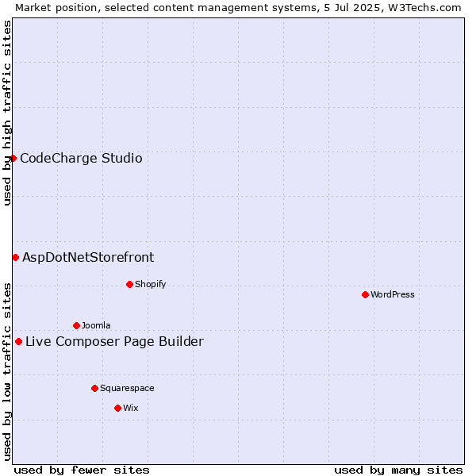476x476 pixels.
Task: Click the Wix red data point
Action: tap(117, 409)
